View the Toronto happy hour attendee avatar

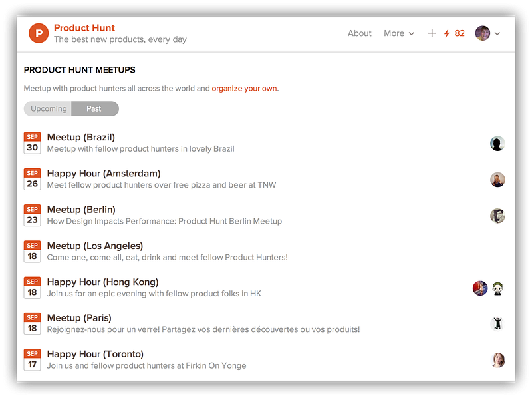coord(497,360)
